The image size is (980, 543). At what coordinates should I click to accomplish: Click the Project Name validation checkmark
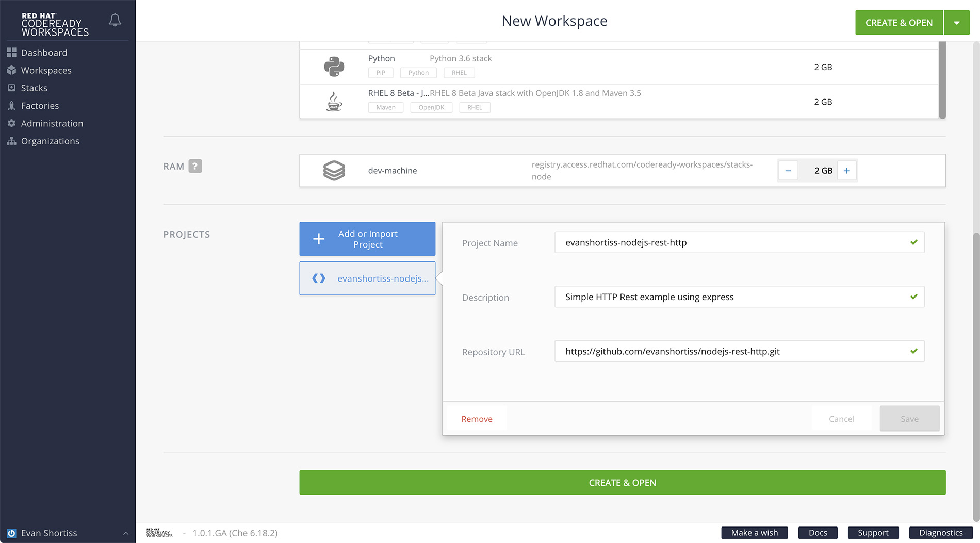click(913, 242)
